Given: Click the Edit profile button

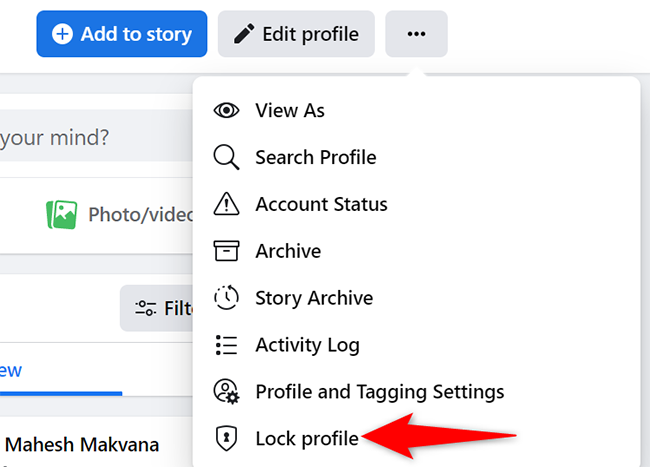Looking at the screenshot, I should point(296,34).
